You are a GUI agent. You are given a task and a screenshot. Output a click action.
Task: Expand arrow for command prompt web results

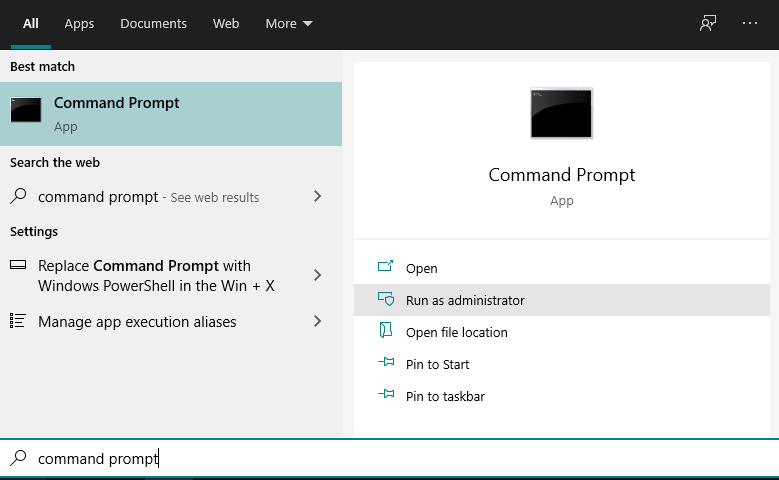[x=317, y=196]
